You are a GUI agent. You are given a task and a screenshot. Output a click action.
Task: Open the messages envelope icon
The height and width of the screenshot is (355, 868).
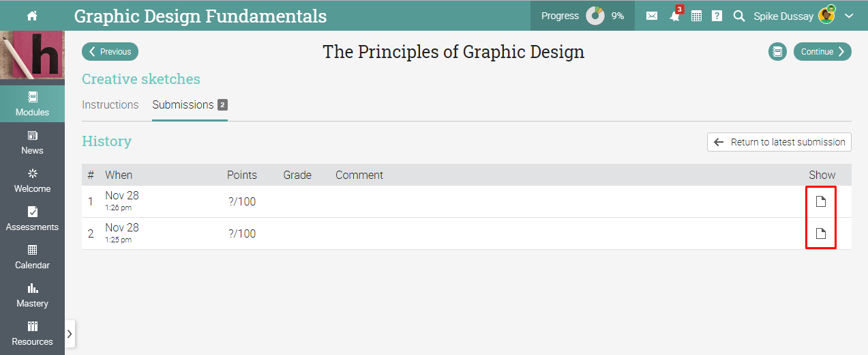(652, 16)
